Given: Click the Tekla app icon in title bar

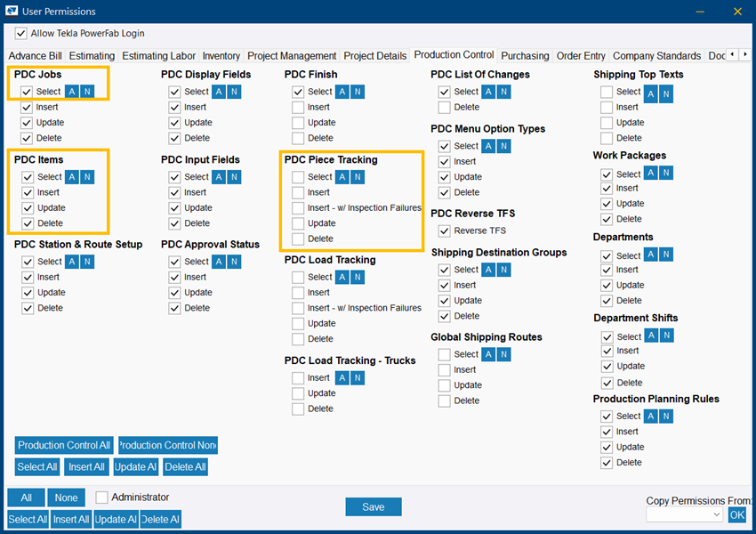Looking at the screenshot, I should [12, 11].
